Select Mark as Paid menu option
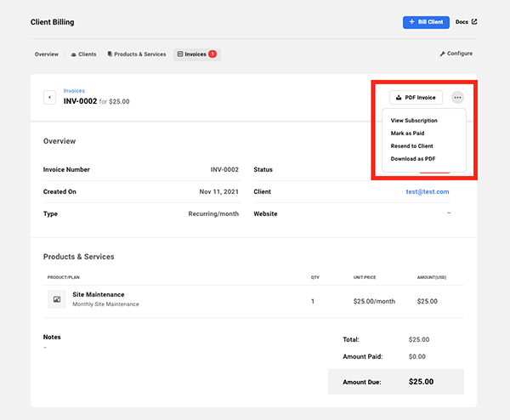The width and height of the screenshot is (510, 420). pos(408,133)
